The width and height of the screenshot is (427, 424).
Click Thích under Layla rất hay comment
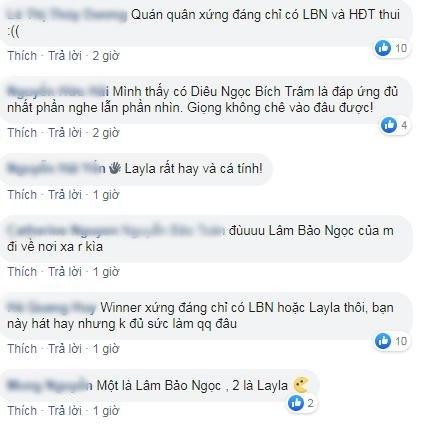(22, 194)
